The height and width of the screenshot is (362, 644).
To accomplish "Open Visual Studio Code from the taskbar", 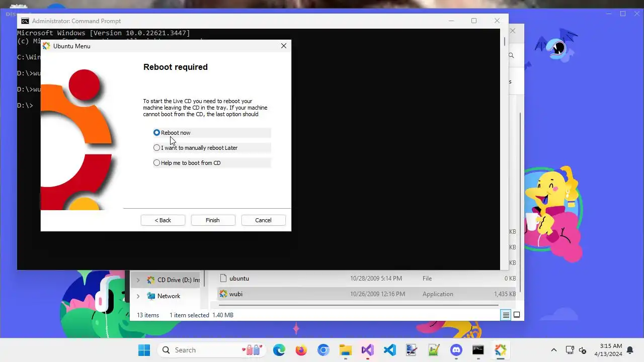I will pos(390,350).
